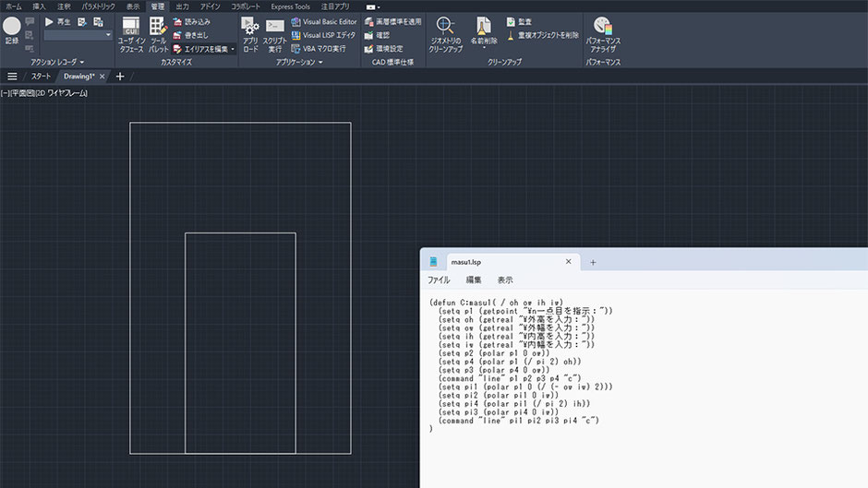Select the Express Tools ribbon tab

pyautogui.click(x=290, y=6)
